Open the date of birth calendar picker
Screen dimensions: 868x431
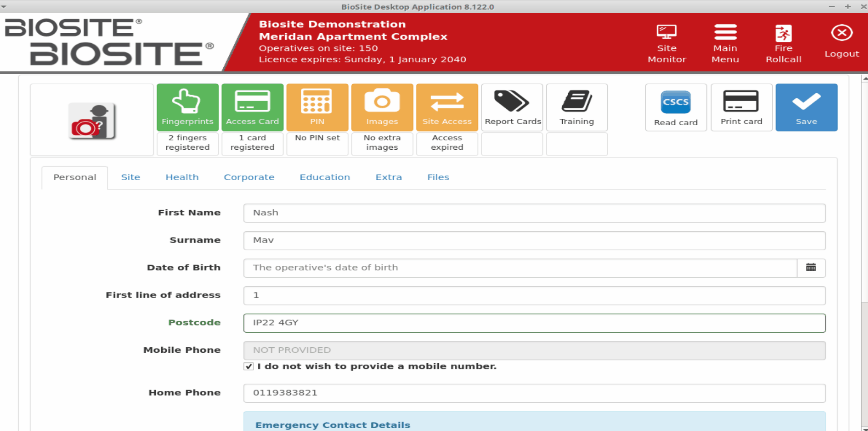coord(811,268)
